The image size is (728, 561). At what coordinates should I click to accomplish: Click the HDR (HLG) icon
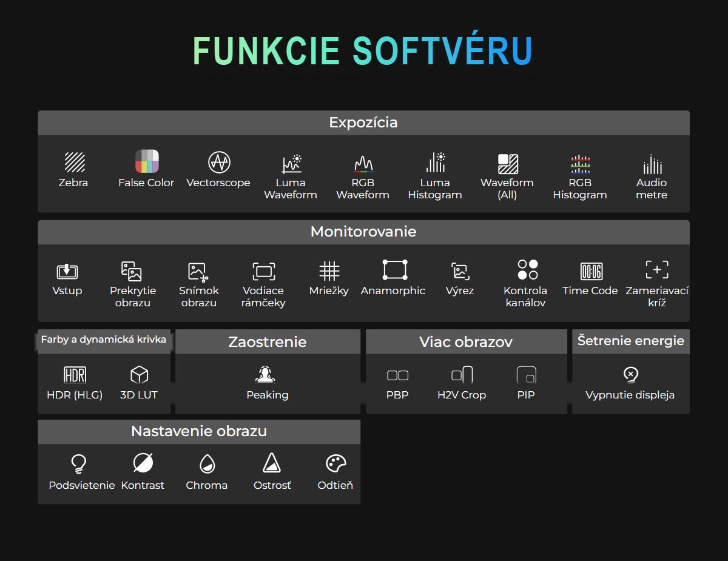point(75,375)
